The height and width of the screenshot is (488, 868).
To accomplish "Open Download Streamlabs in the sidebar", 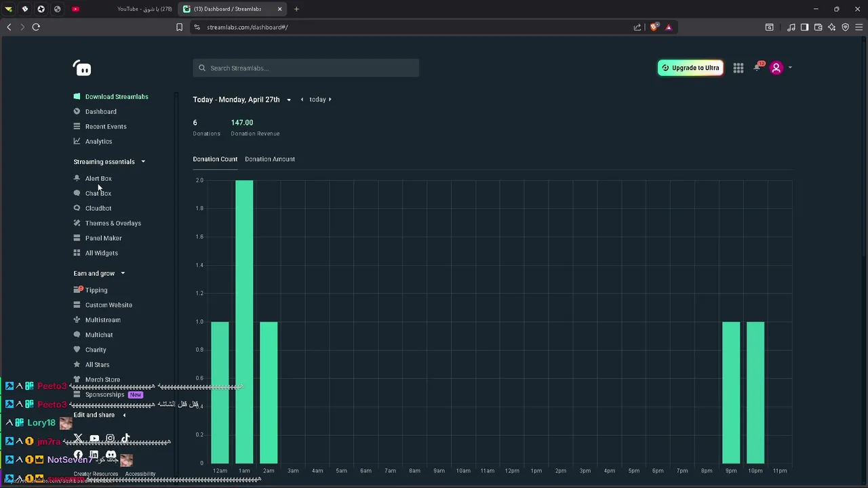I will [x=111, y=96].
